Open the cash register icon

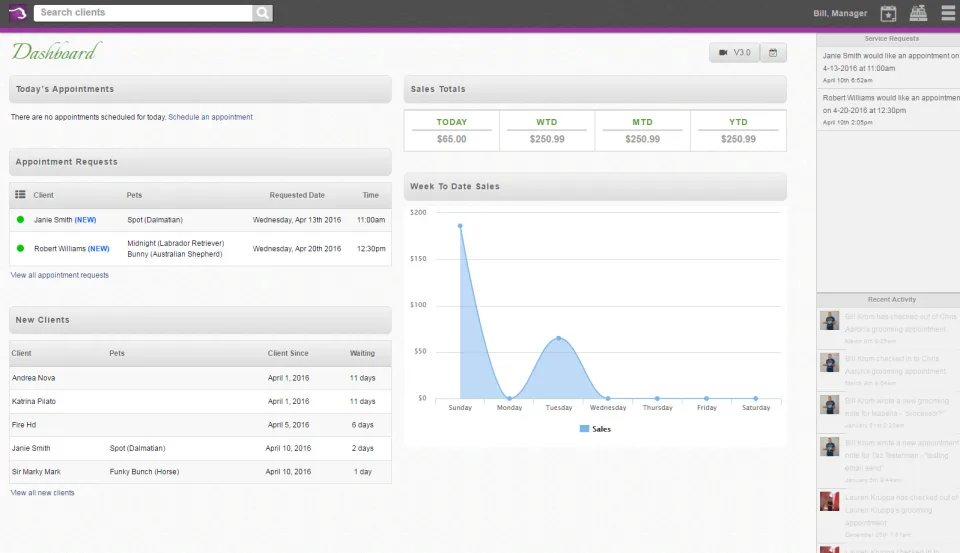point(918,13)
